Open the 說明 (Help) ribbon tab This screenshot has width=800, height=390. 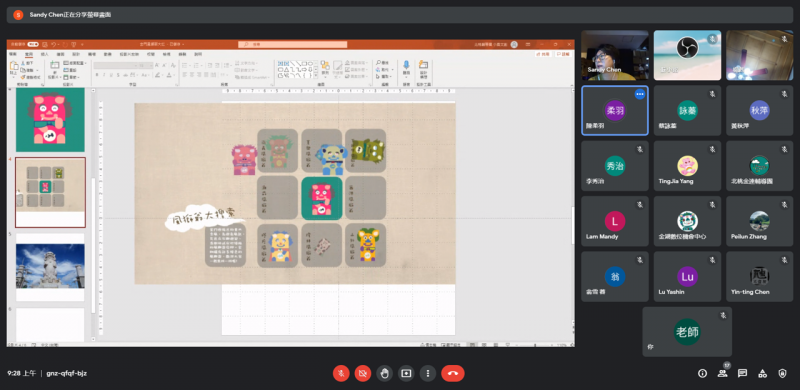point(198,54)
